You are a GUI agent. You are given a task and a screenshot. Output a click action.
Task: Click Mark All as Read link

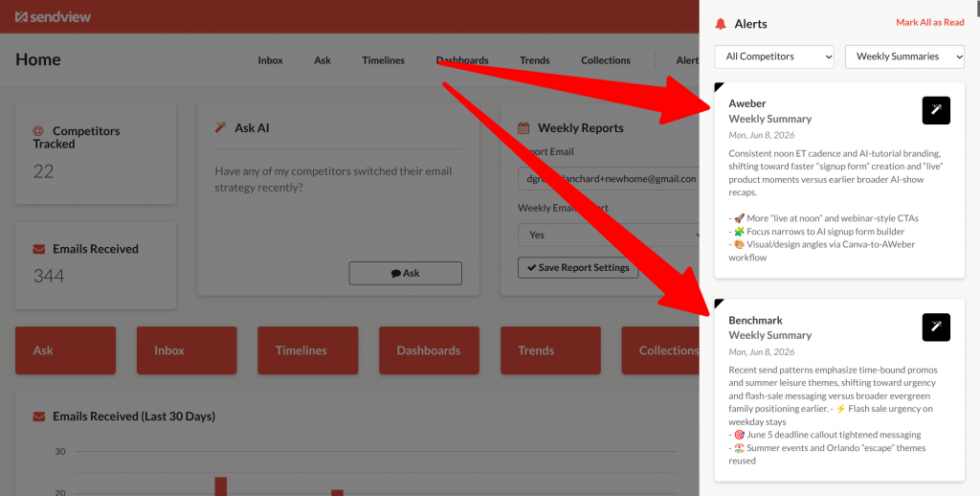[930, 23]
